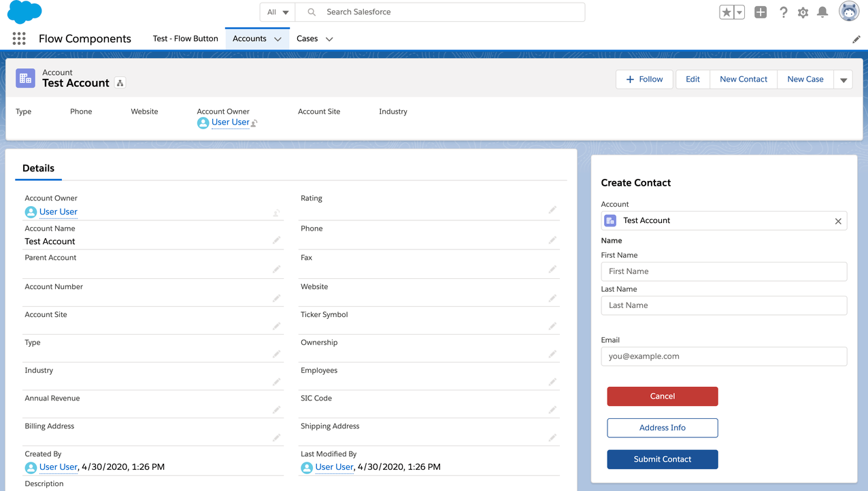Switch to the Cases tab
The width and height of the screenshot is (868, 491).
point(307,39)
